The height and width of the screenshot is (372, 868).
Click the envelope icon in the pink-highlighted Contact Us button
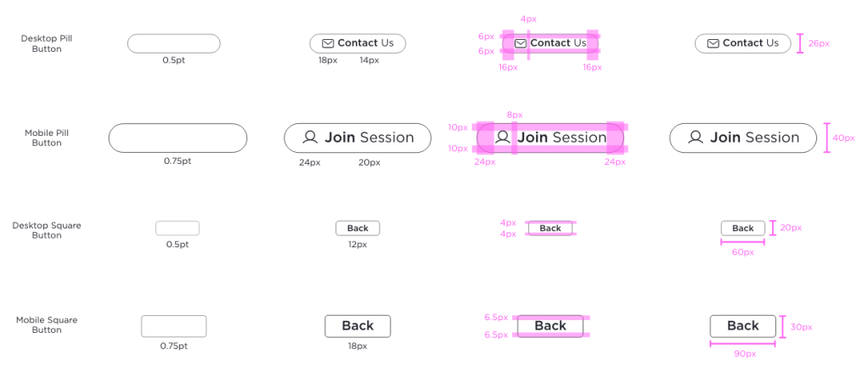coord(521,43)
